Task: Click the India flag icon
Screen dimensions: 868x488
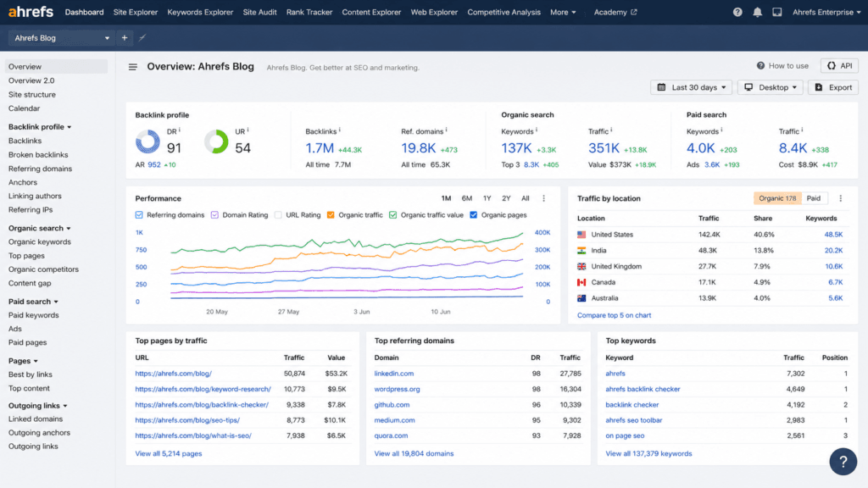Action: click(x=581, y=251)
